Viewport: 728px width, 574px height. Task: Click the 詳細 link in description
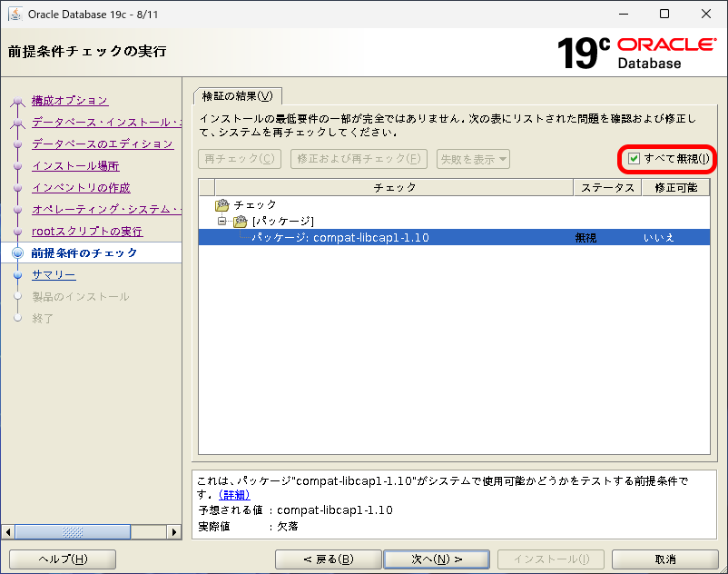(x=234, y=495)
